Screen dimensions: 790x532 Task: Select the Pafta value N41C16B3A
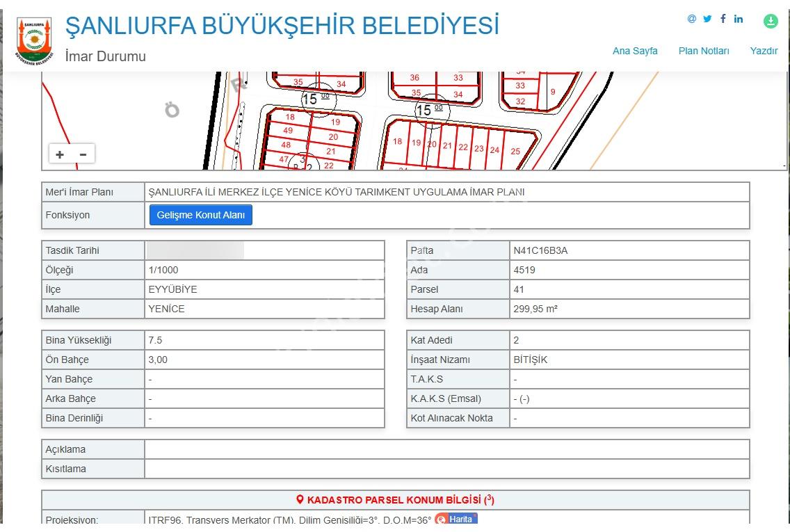pyautogui.click(x=540, y=250)
